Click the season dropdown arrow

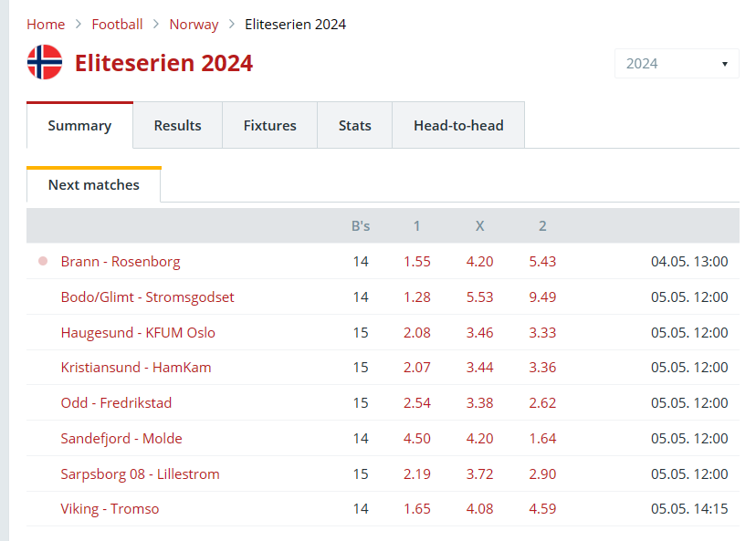coord(724,64)
